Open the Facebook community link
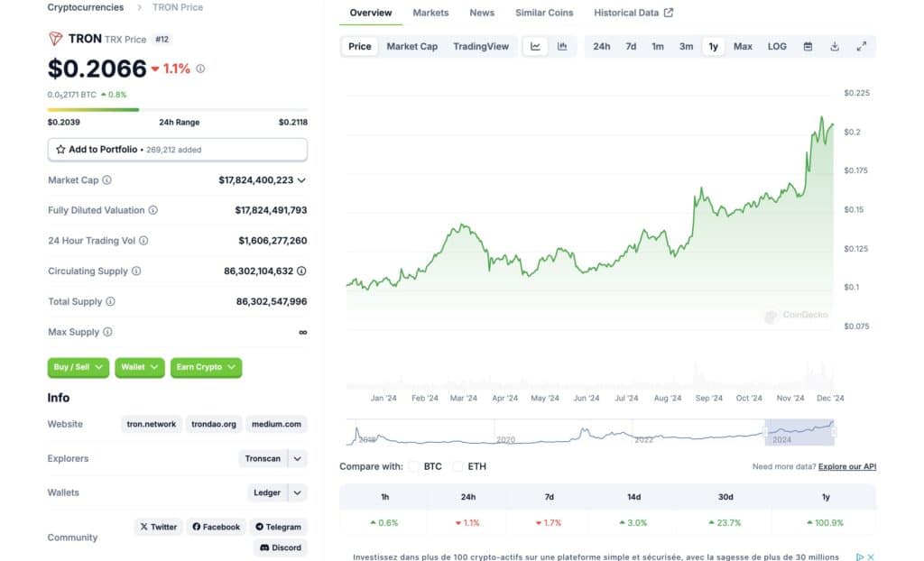Screen dimensions: 924x561 217,527
